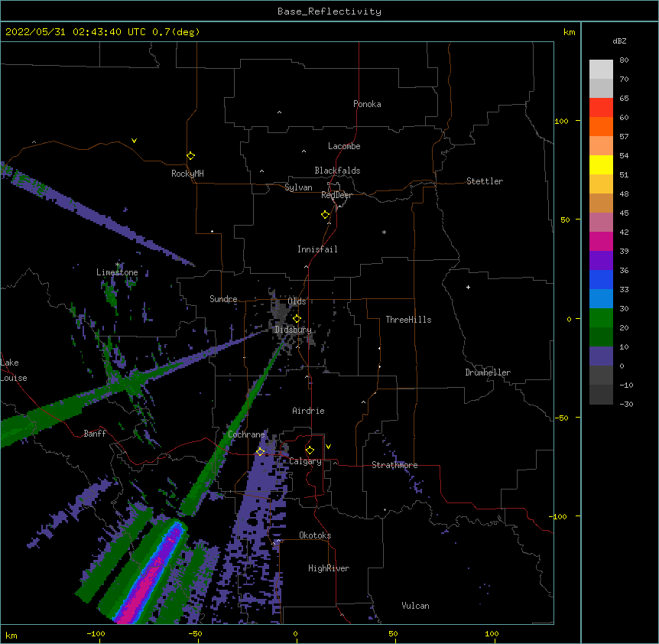659x644 pixels.
Task: Click the green 30 dBZ legend swatch
Action: (601, 318)
